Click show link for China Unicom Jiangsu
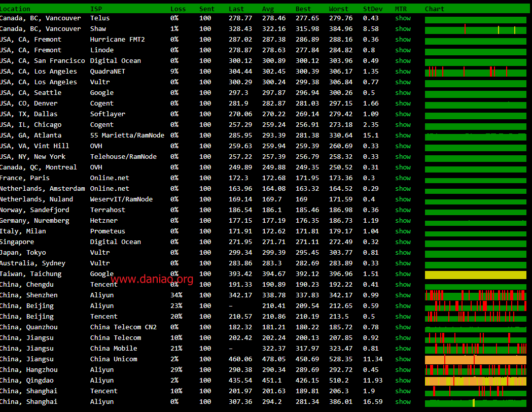The image size is (532, 412). click(x=403, y=359)
